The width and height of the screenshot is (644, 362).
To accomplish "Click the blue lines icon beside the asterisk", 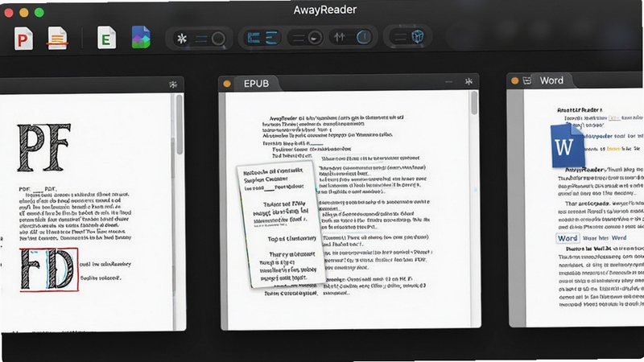I will (x=201, y=39).
